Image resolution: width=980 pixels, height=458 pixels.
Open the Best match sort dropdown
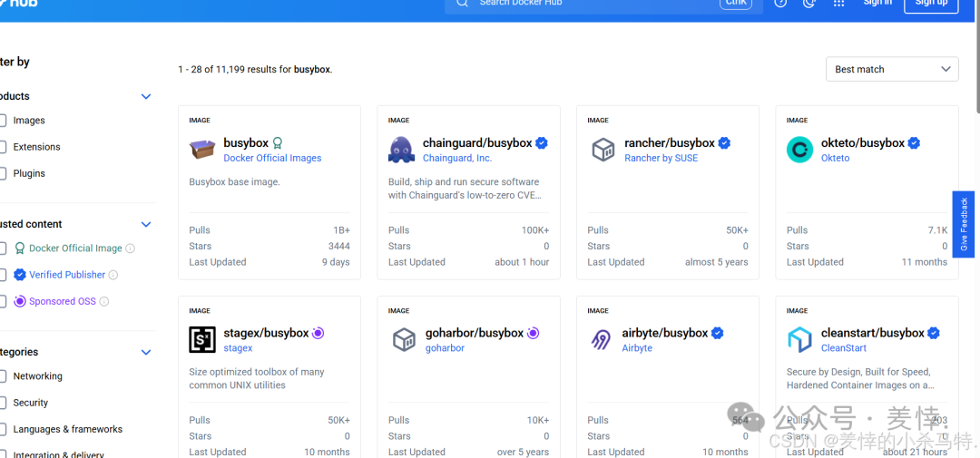pos(892,69)
